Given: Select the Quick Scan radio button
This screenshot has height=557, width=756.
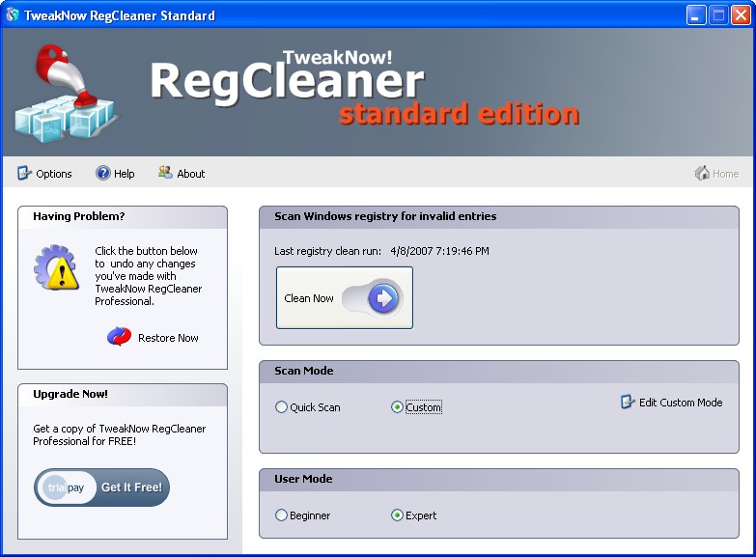Looking at the screenshot, I should click(282, 407).
